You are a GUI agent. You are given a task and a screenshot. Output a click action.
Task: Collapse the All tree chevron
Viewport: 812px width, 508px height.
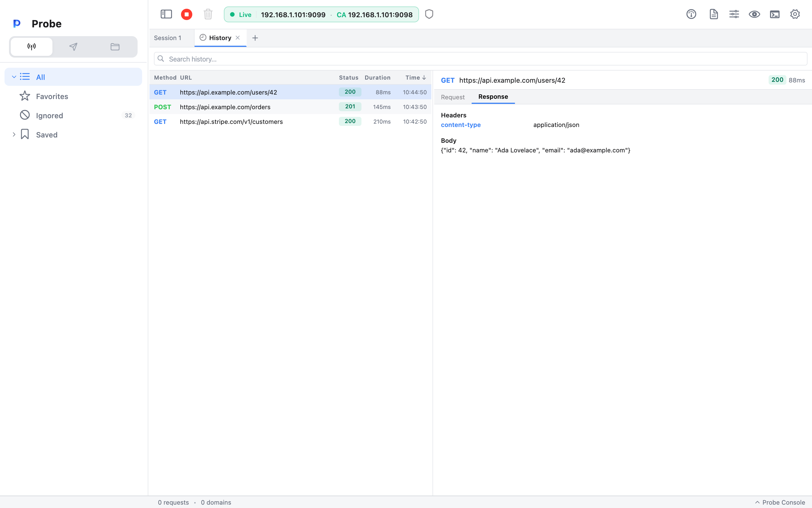pyautogui.click(x=14, y=77)
